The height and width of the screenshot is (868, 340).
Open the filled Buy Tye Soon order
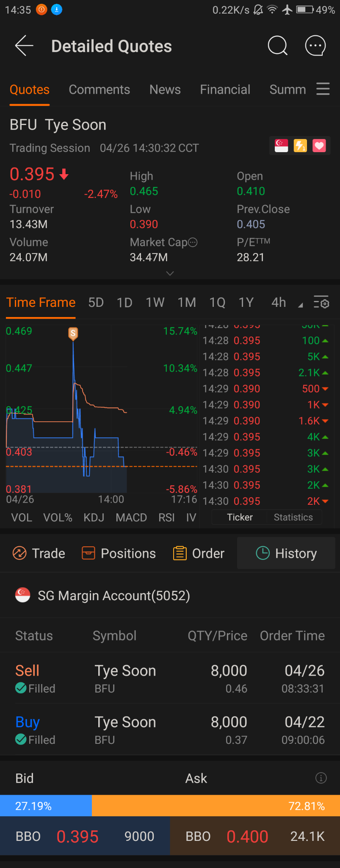(x=170, y=729)
